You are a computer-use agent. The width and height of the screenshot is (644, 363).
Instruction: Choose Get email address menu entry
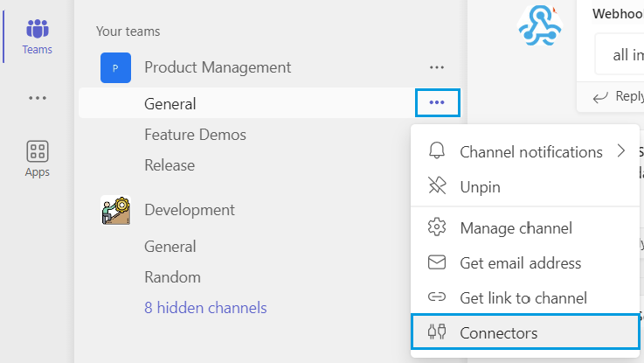(x=525, y=262)
